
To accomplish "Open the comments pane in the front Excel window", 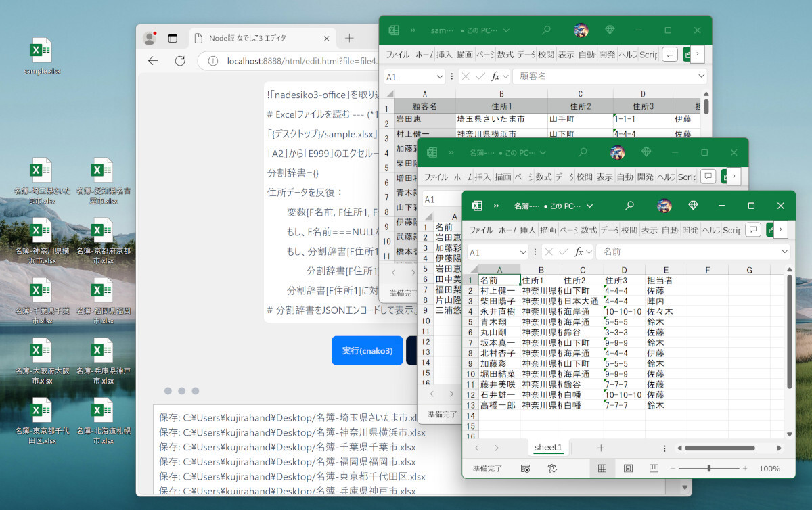I will click(x=753, y=230).
